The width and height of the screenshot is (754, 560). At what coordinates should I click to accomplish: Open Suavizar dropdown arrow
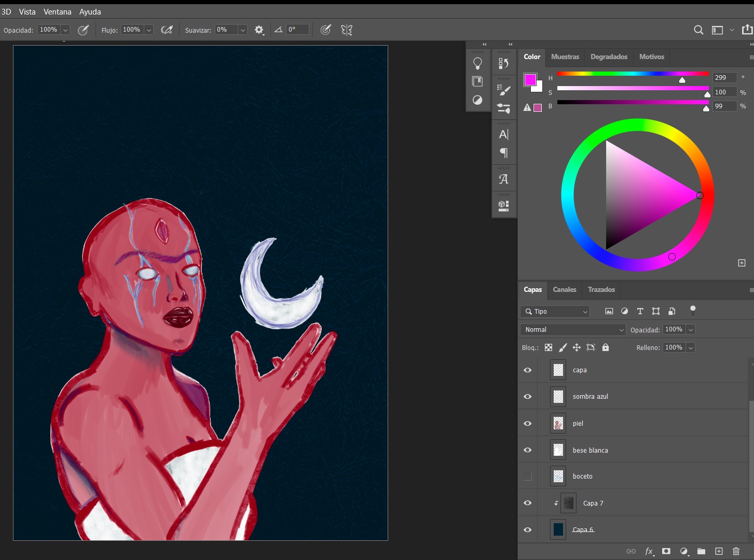(243, 30)
